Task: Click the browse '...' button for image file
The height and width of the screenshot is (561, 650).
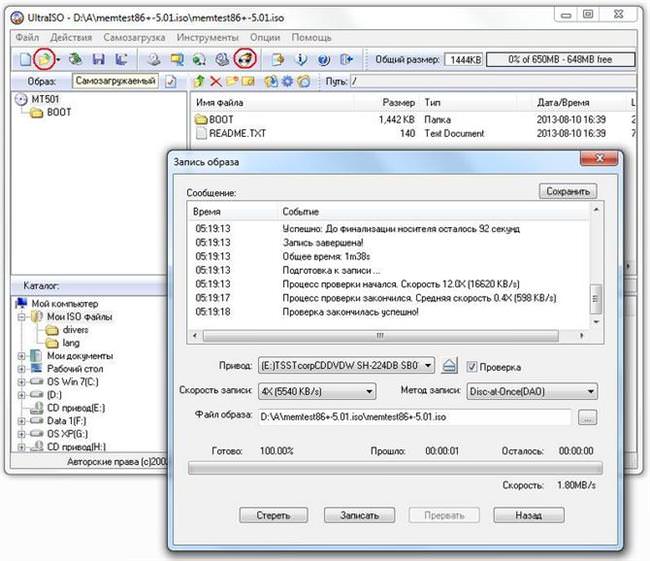Action: click(587, 418)
